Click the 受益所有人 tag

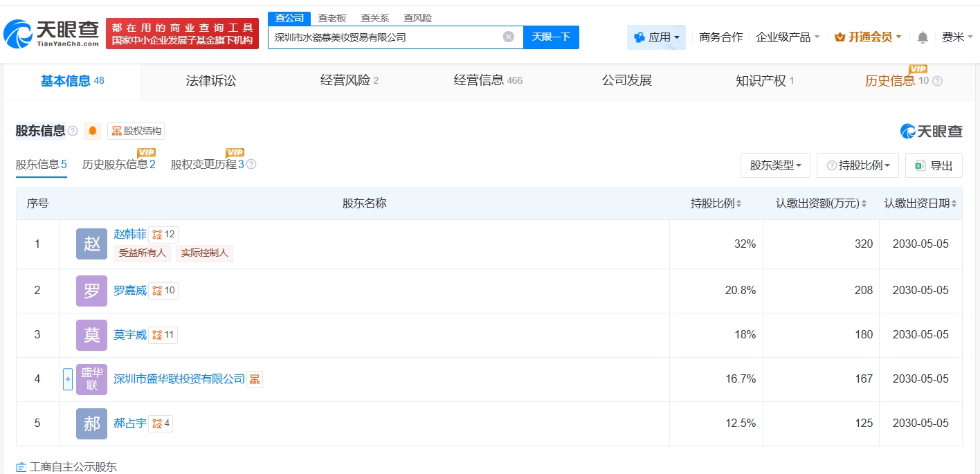pos(143,253)
